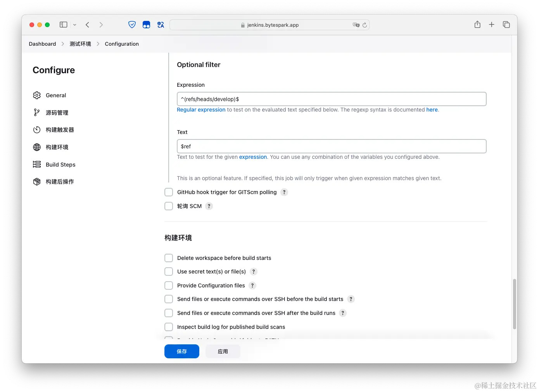This screenshot has width=539, height=392.
Task: Open help for Provide Configuration files
Action: coord(252,285)
